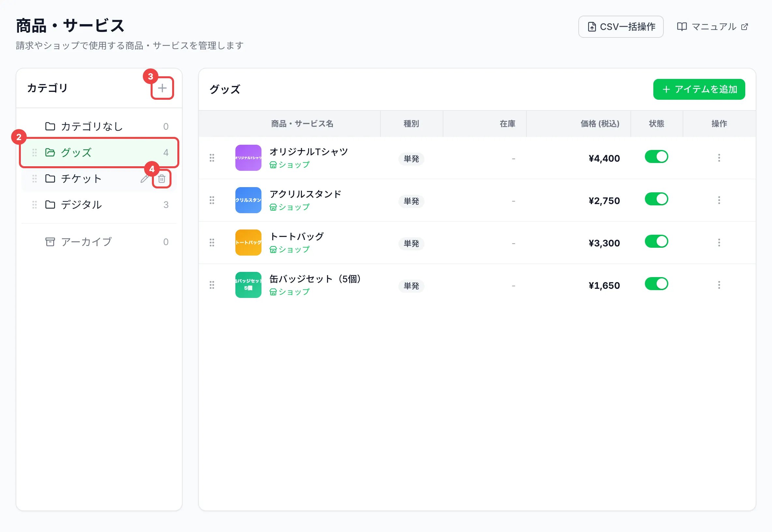Toggle the status switch for トートバッグ
Screen dimensions: 772x532
(656, 241)
